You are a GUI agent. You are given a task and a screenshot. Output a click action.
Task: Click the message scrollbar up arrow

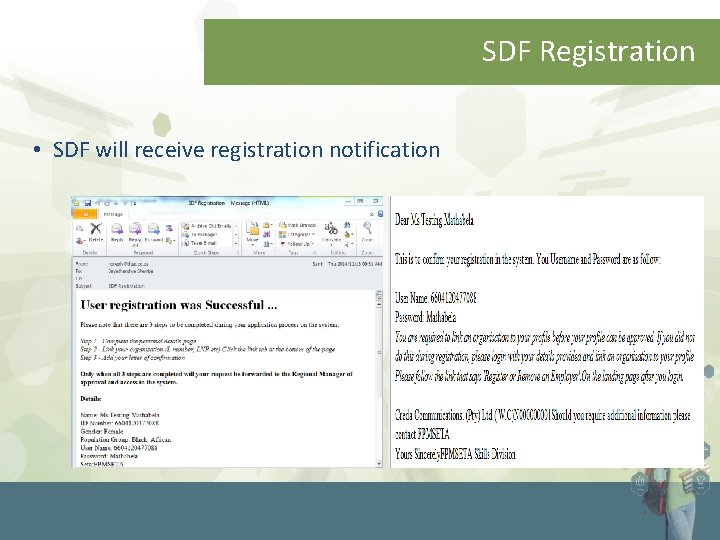tap(379, 304)
